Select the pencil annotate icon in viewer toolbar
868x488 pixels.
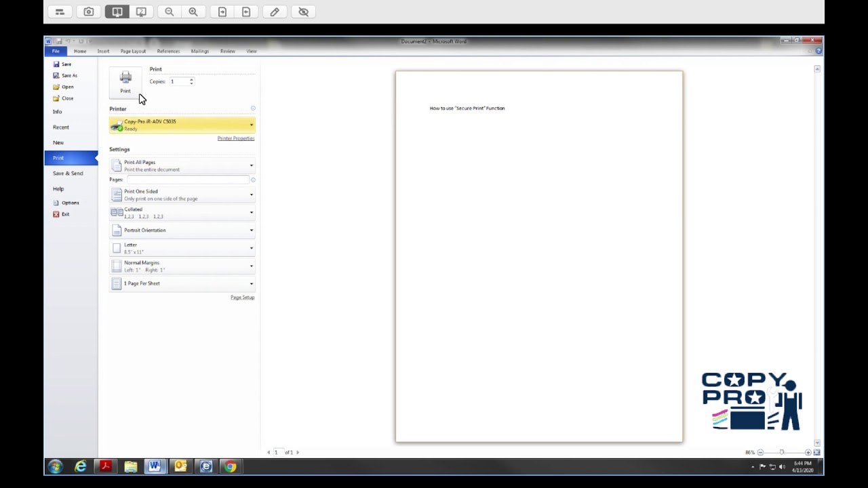pos(275,12)
